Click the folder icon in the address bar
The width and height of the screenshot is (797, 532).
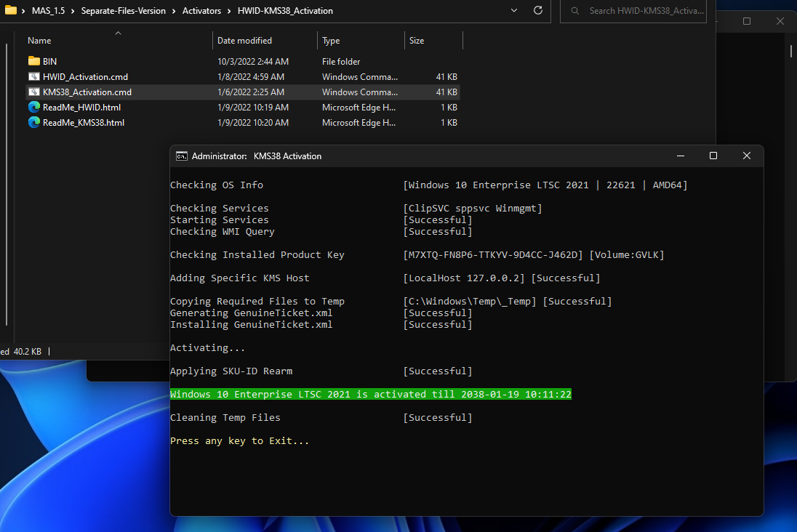tap(11, 10)
